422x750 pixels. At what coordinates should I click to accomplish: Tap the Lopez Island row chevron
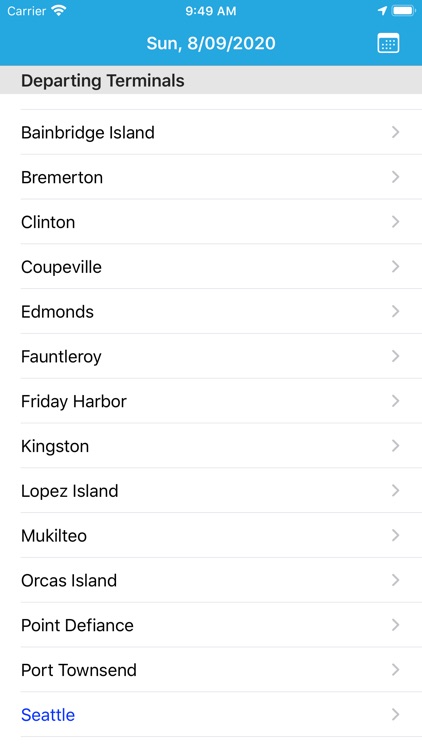[395, 491]
